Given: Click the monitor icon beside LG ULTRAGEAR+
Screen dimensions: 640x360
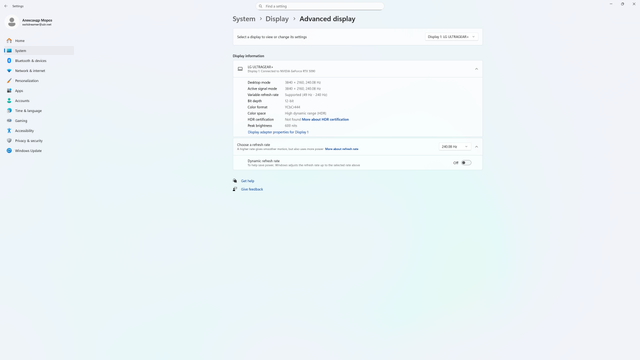Looking at the screenshot, I should [x=240, y=69].
